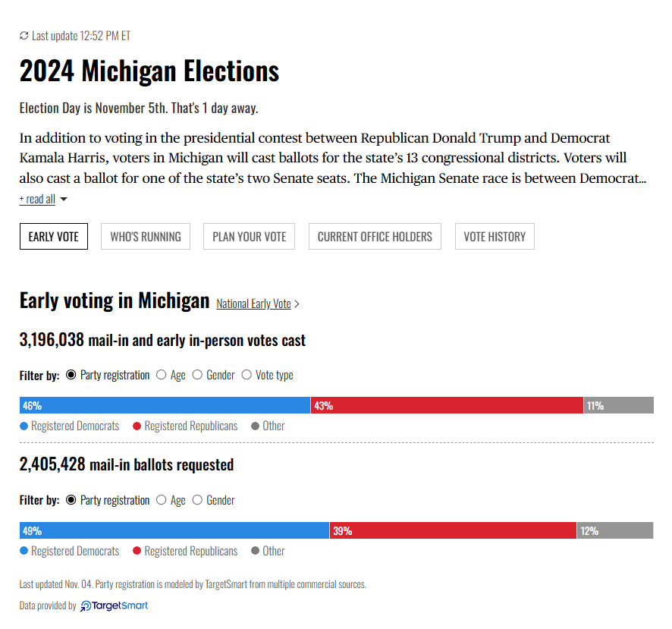Open the '+ read all' text link
672x629 pixels.
point(37,200)
